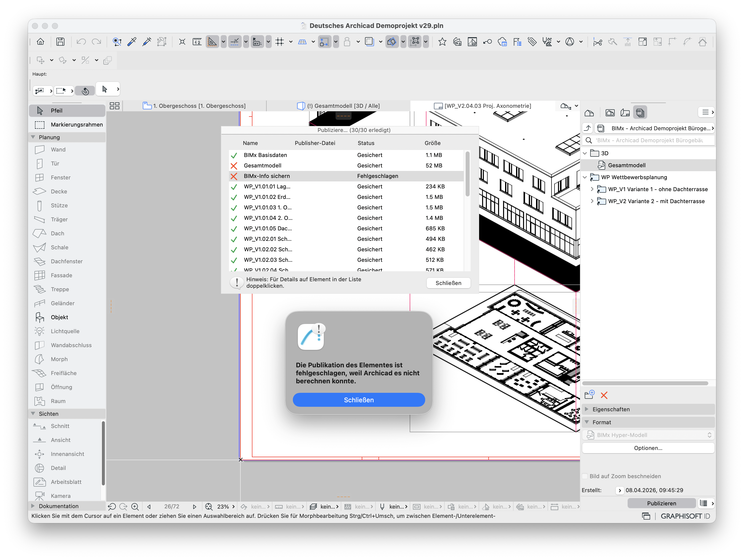Toggle the suspend groups toolbar button
The width and height of the screenshot is (744, 560).
tap(415, 42)
